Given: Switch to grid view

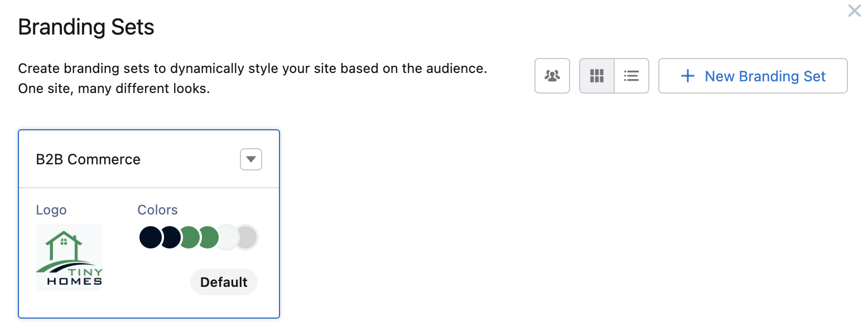Looking at the screenshot, I should tap(597, 76).
